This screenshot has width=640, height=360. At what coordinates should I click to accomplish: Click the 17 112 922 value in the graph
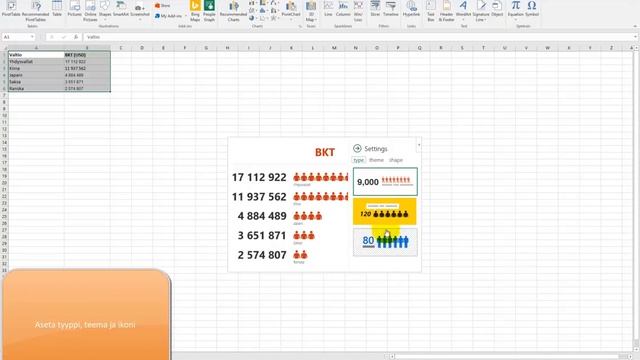pos(259,178)
